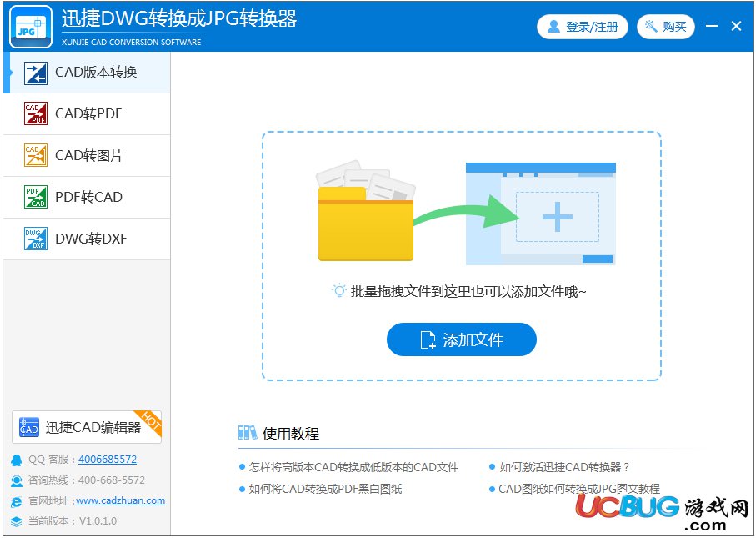This screenshot has width=756, height=538.
Task: Click the 迅捷DWG转换成JPG转换器 title
Action: pyautogui.click(x=179, y=19)
